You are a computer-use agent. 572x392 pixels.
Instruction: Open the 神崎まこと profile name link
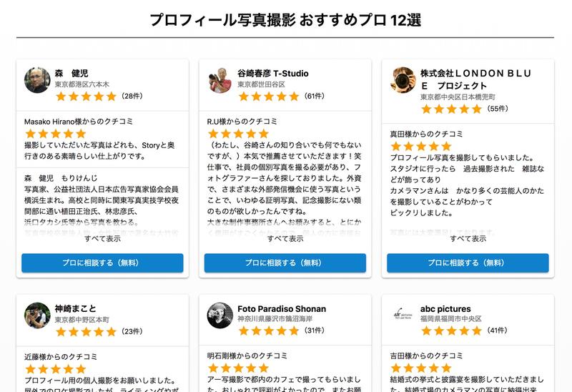[x=75, y=309]
